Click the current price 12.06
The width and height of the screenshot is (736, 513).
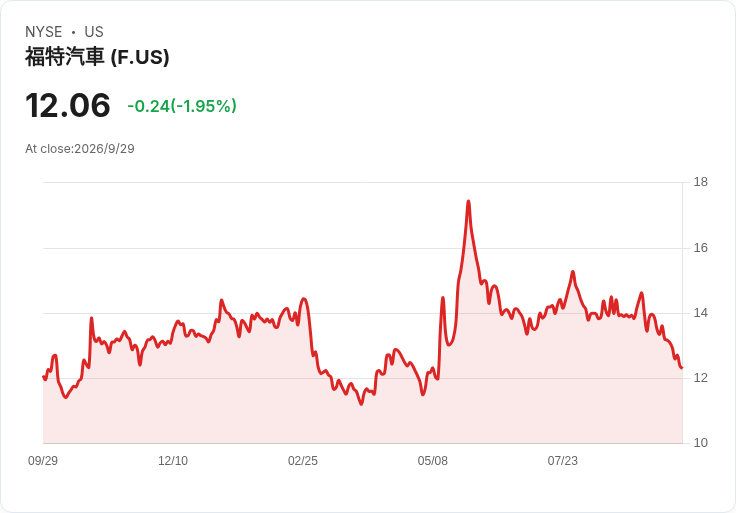pyautogui.click(x=68, y=106)
